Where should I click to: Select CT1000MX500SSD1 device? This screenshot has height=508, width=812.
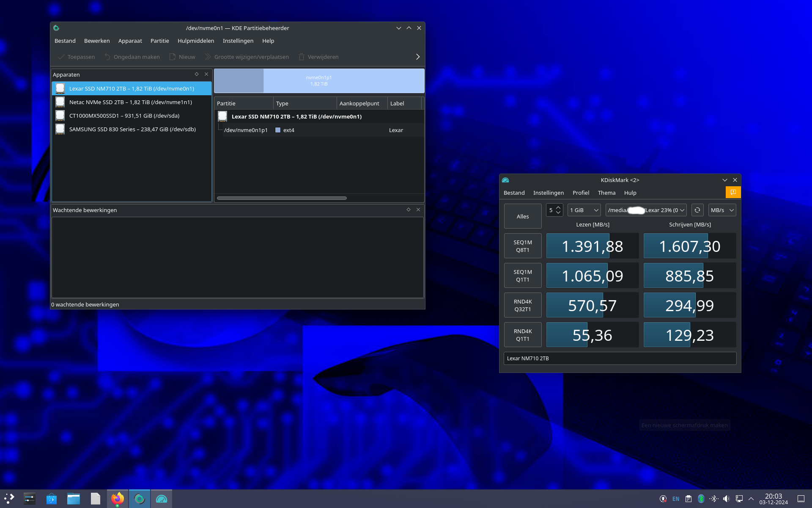tap(132, 116)
